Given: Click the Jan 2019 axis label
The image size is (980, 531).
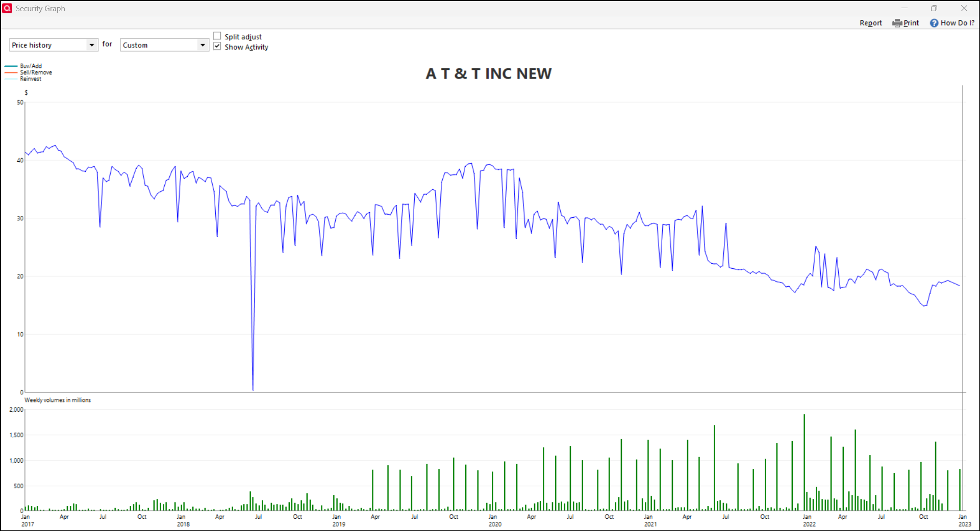Looking at the screenshot, I should pos(338,520).
